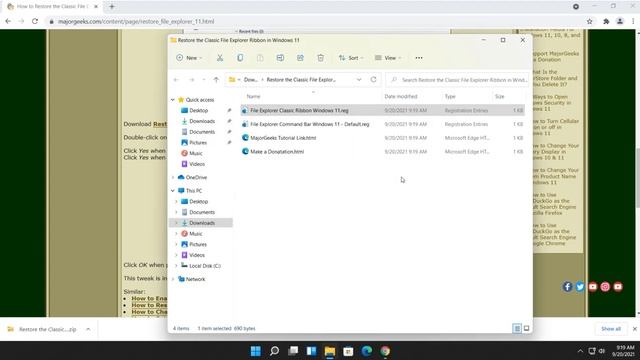Open MajorGeeks Twitter social icon

pyautogui.click(x=580, y=287)
